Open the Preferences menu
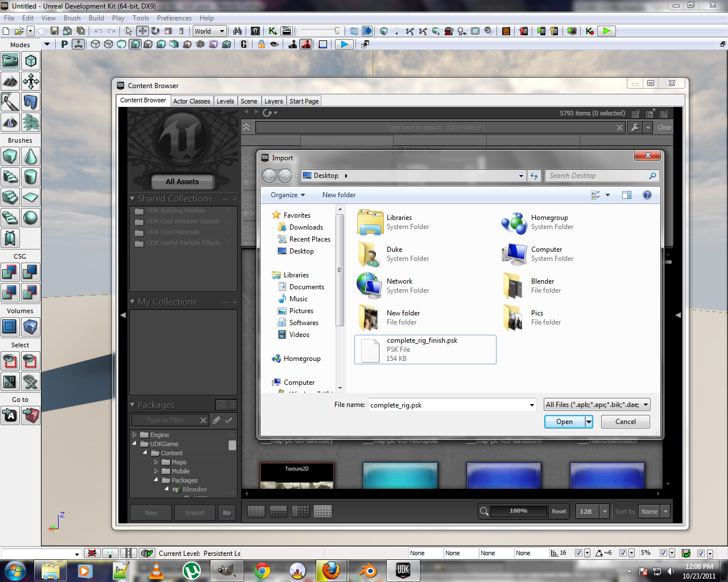This screenshot has height=582, width=728. point(174,18)
